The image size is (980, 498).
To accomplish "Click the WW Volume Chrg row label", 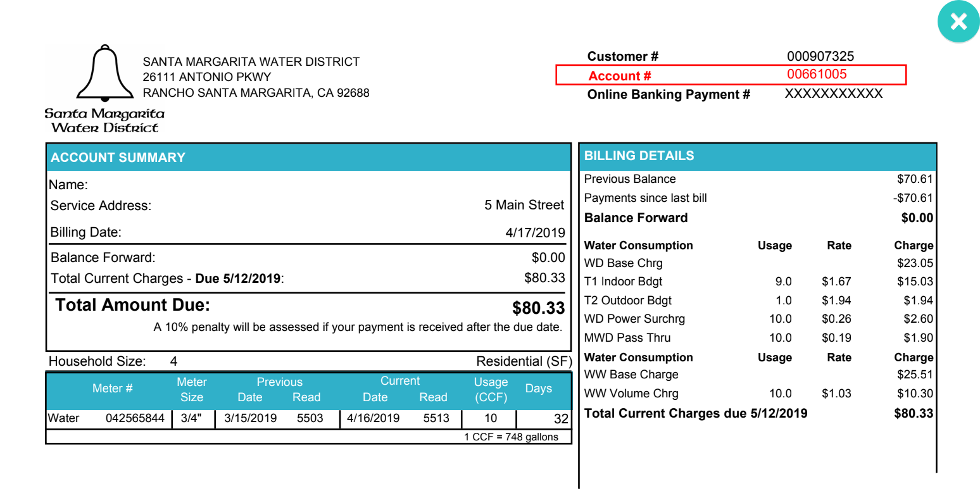I will coord(631,394).
